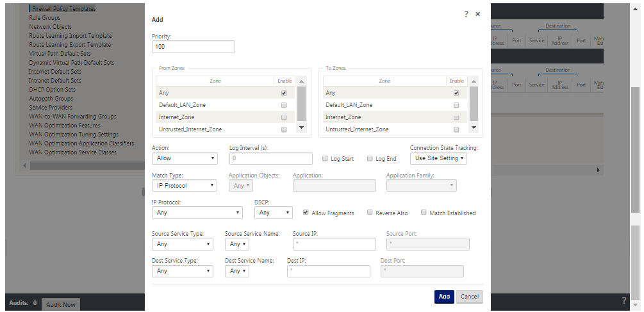Open Route Learning Export Template
644x312 pixels.
click(x=70, y=45)
